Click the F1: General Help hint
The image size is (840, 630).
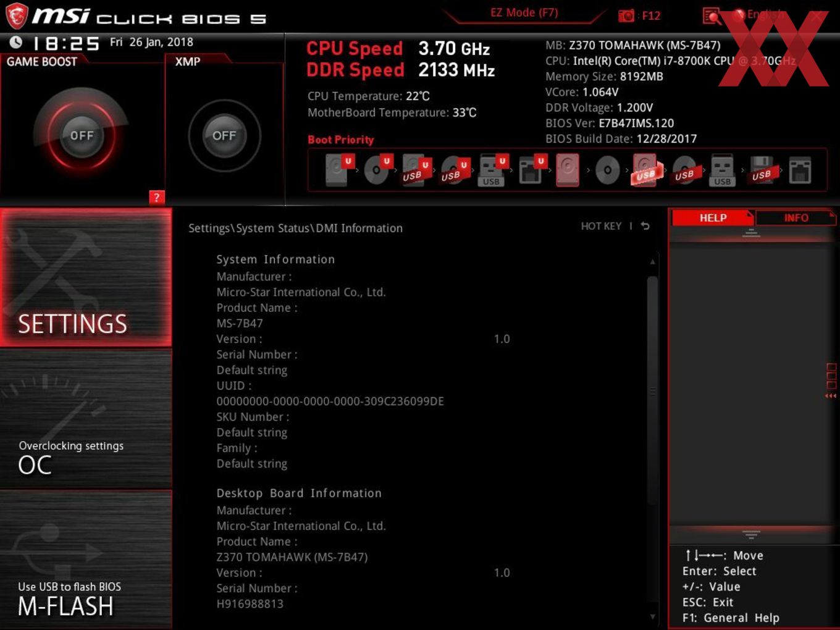click(731, 618)
